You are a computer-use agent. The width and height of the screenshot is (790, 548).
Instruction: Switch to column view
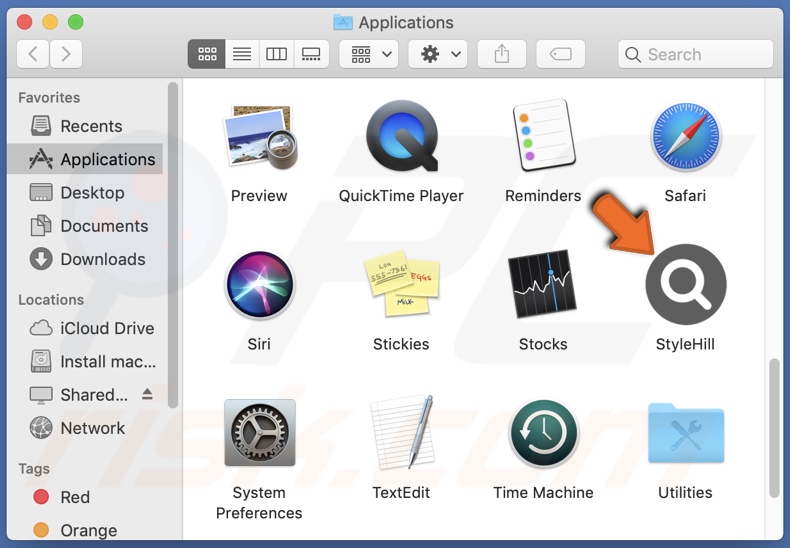(x=276, y=54)
